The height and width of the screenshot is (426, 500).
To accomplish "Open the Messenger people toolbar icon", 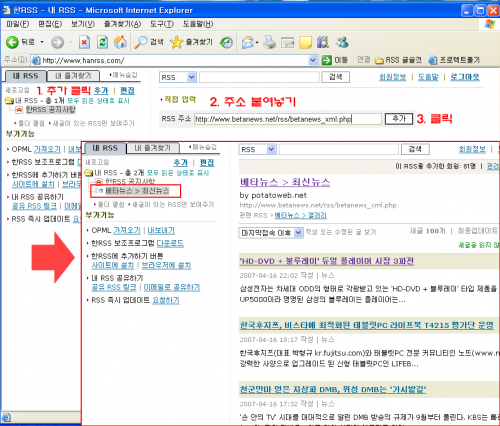I will [x=342, y=42].
